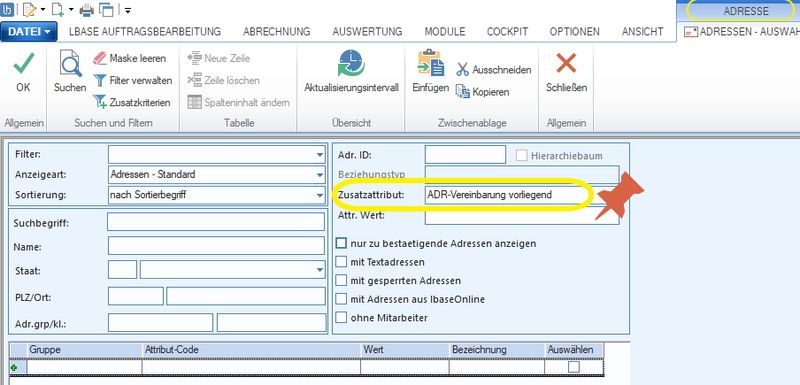This screenshot has height=385, width=800.
Task: Click the Suchen magnifier icon
Action: (x=70, y=63)
